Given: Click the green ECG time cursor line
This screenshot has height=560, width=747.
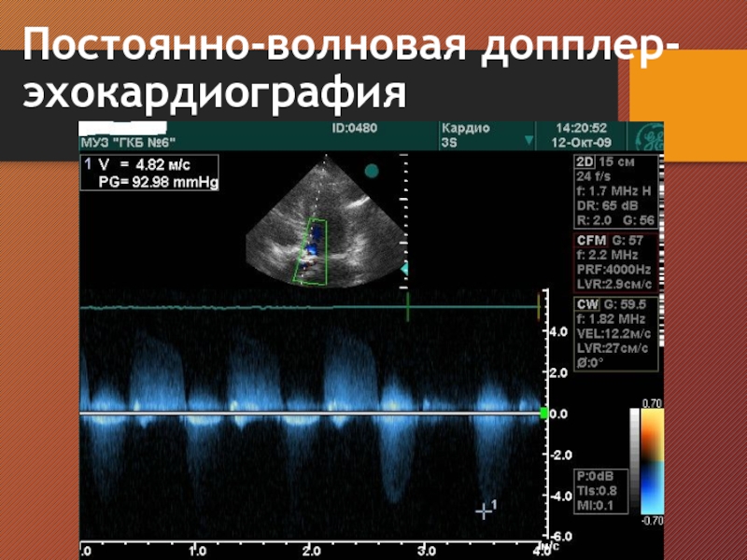Looking at the screenshot, I should click(x=408, y=307).
